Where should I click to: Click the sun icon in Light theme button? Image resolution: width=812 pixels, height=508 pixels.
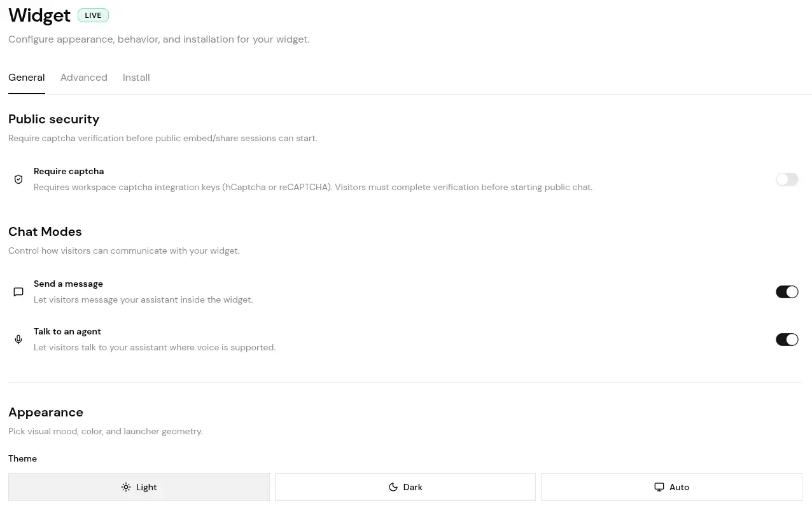(x=126, y=487)
